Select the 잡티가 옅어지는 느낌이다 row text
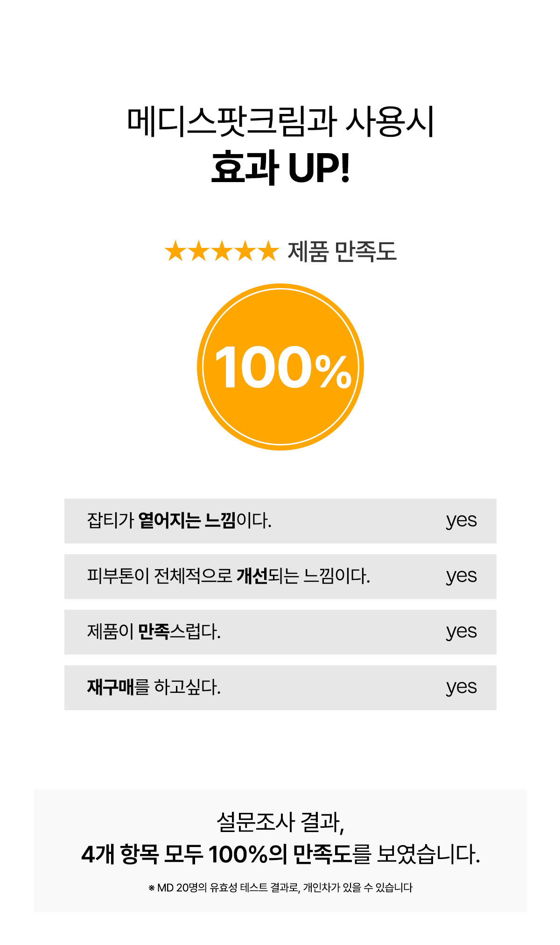 [179, 521]
